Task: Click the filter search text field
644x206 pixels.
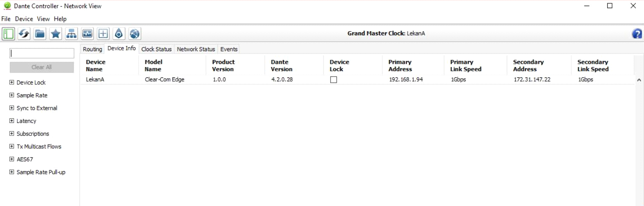Action: point(42,53)
